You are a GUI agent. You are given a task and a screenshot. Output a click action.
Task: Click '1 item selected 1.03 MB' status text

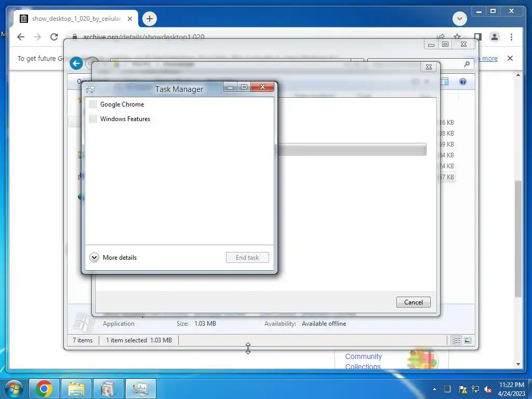[139, 340]
